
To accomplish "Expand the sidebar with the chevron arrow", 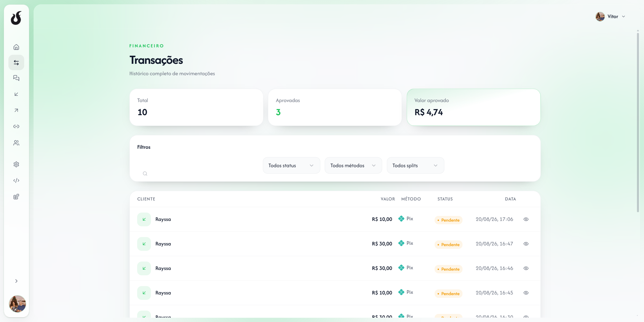I will (16, 281).
